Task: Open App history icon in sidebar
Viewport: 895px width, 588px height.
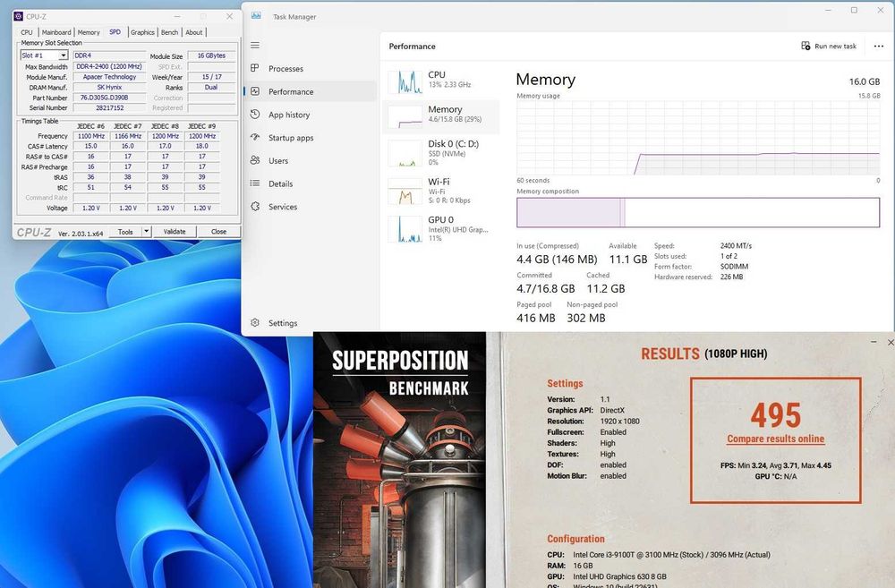Action: pyautogui.click(x=255, y=115)
